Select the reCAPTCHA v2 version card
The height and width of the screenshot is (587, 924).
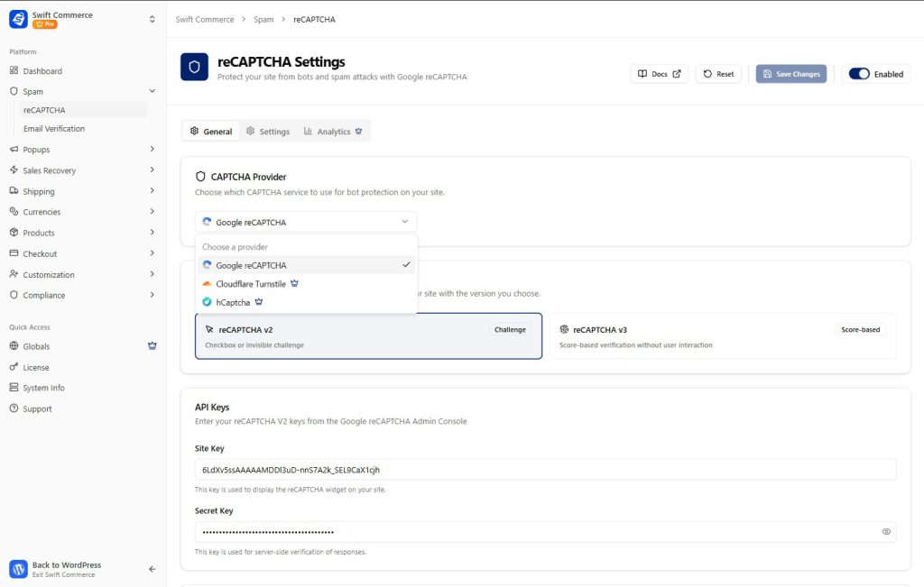pos(368,336)
